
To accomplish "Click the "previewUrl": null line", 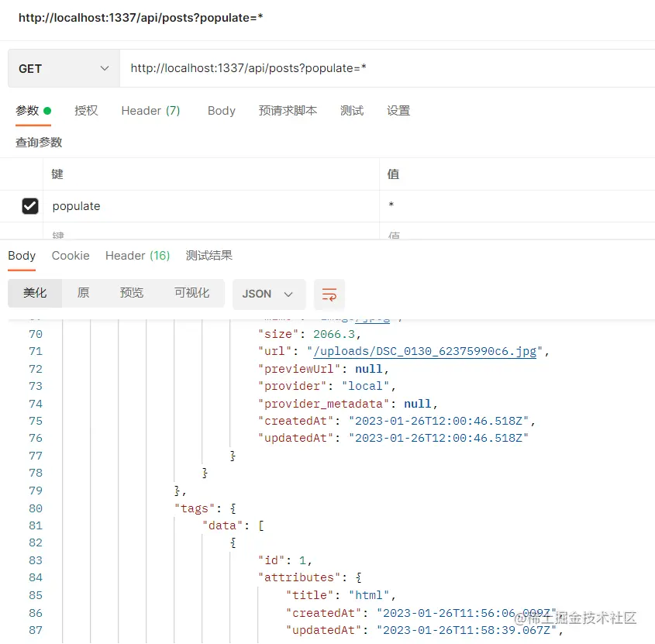I will tap(323, 369).
